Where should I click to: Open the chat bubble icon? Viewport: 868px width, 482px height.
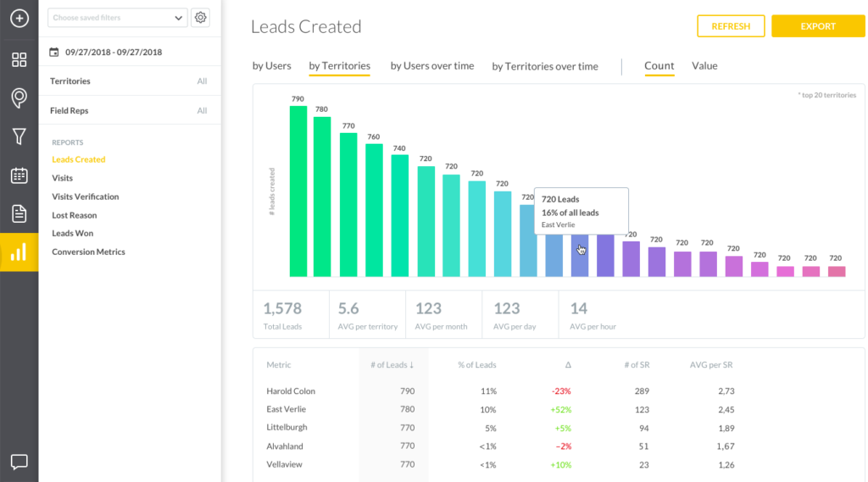pos(19,462)
